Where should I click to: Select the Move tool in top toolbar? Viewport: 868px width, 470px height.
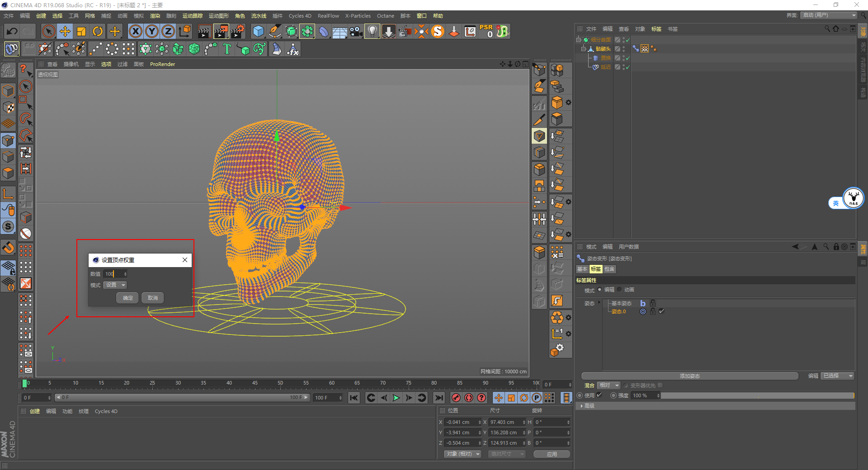[x=65, y=31]
